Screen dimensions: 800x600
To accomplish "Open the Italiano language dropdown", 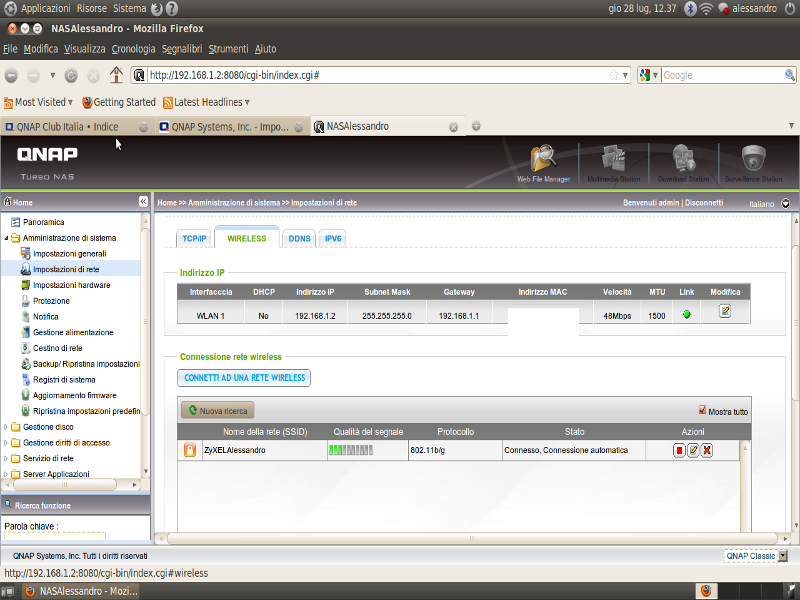I will (785, 203).
